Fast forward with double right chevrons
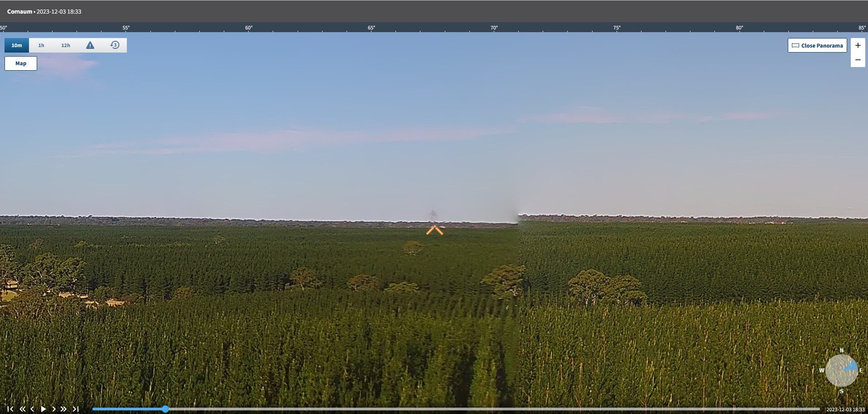The width and height of the screenshot is (868, 414). pyautogui.click(x=64, y=409)
